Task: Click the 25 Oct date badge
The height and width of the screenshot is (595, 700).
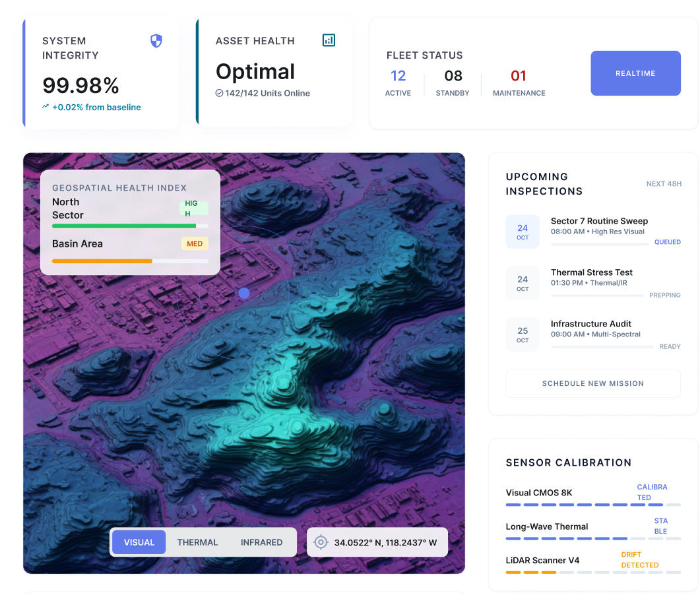Action: [x=523, y=334]
